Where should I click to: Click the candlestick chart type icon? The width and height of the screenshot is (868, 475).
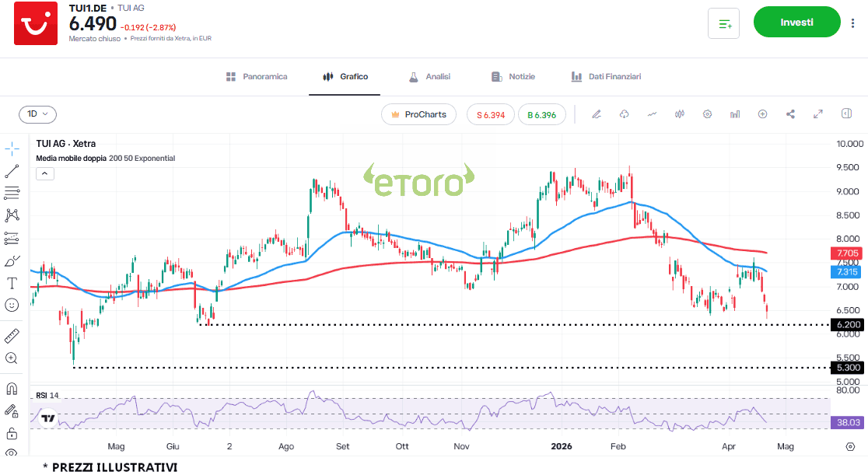pyautogui.click(x=679, y=114)
